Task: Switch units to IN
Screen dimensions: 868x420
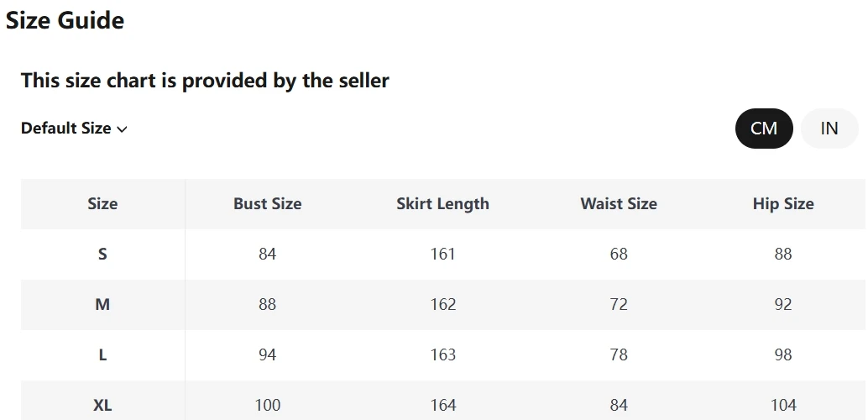Action: point(829,129)
